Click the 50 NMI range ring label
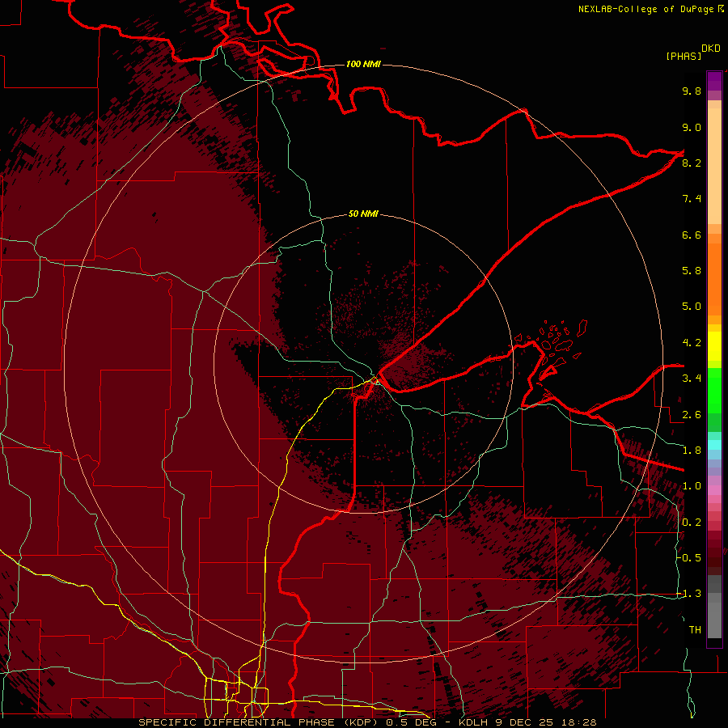This screenshot has width=728, height=728. click(x=363, y=214)
